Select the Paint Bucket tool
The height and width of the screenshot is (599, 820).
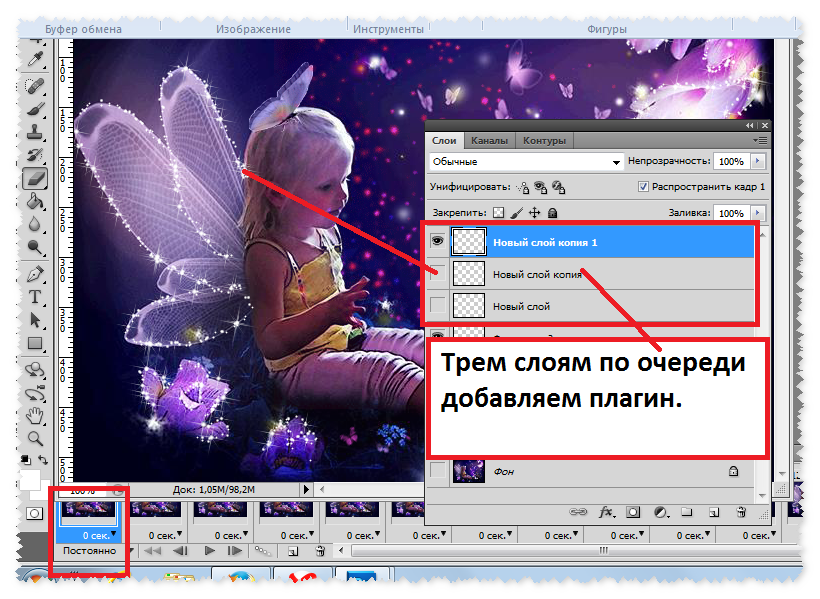pos(35,201)
